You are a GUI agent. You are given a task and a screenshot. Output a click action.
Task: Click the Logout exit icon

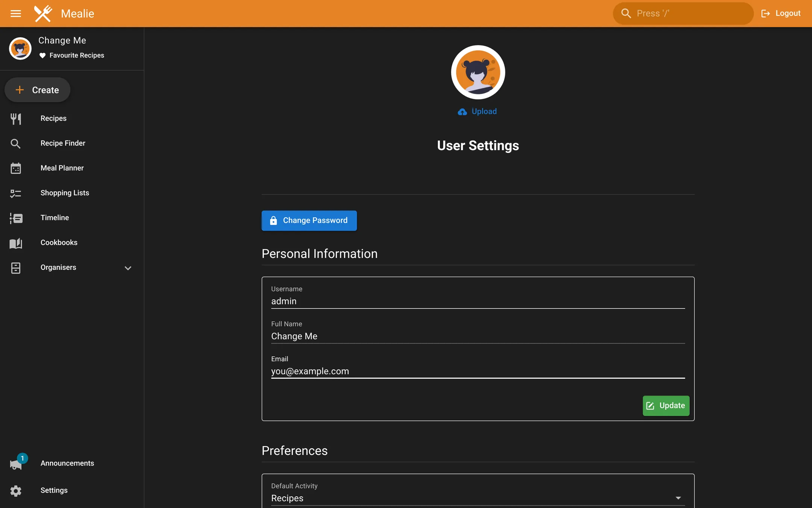coord(765,14)
